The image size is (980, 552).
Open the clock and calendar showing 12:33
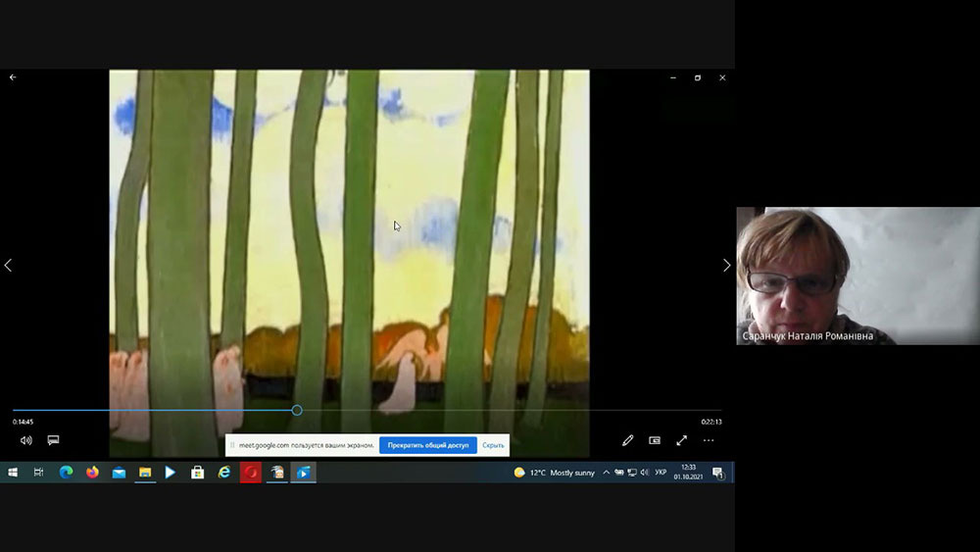click(688, 472)
